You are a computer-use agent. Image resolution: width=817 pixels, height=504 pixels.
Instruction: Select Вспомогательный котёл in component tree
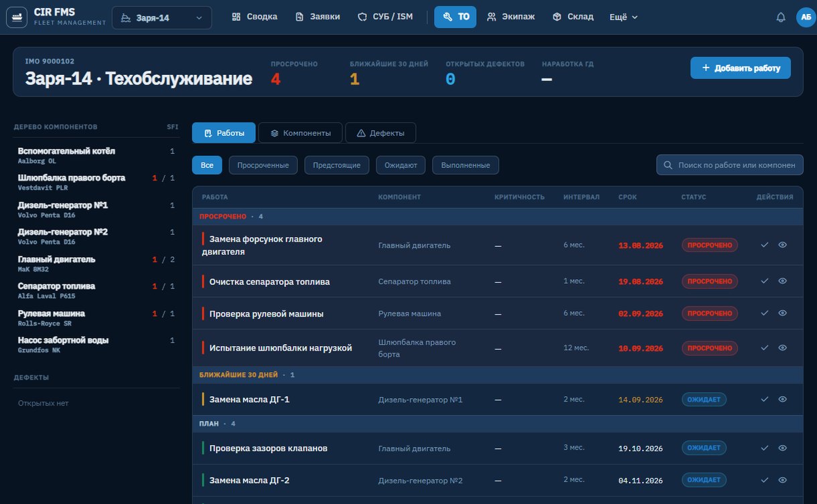(x=96, y=155)
